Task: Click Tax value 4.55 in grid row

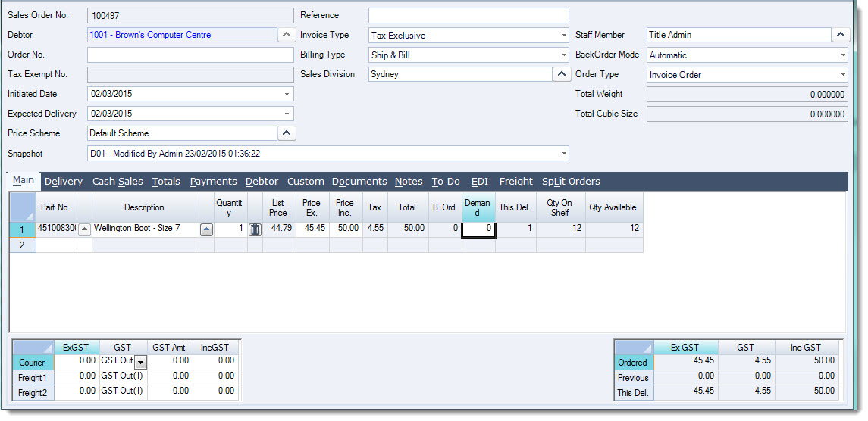Action: coord(374,229)
